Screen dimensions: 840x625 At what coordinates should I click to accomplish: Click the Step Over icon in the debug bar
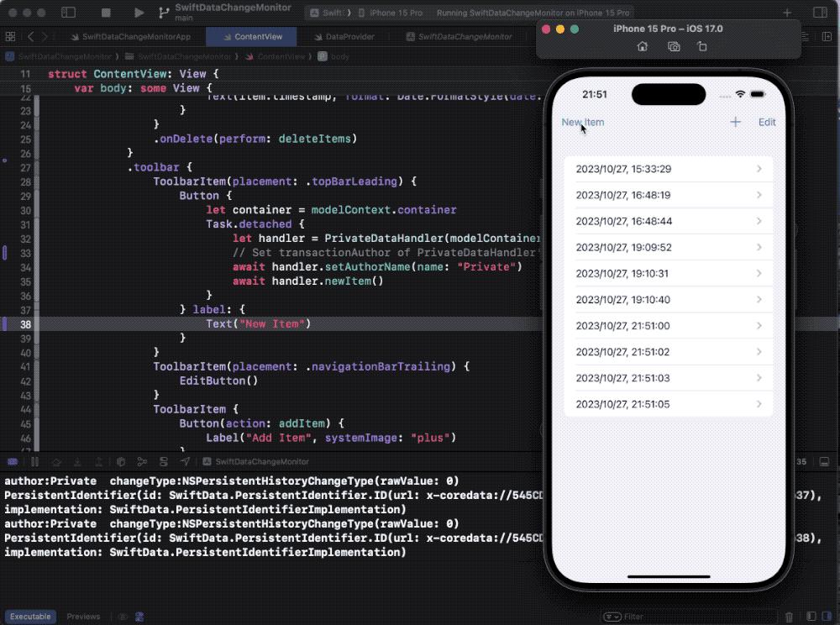(x=57, y=461)
